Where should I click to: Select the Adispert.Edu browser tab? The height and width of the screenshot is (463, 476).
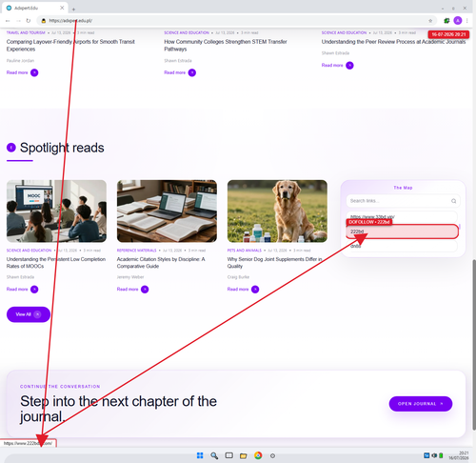(35, 8)
